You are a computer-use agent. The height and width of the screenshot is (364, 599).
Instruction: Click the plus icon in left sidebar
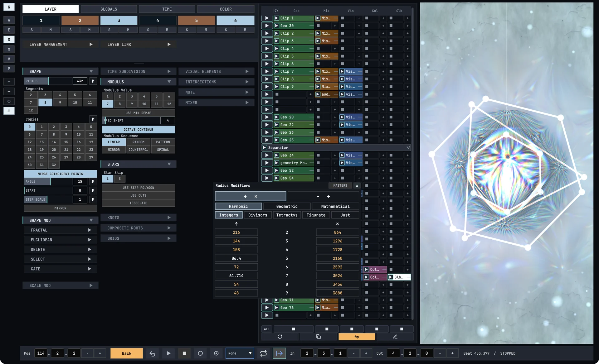click(x=9, y=82)
